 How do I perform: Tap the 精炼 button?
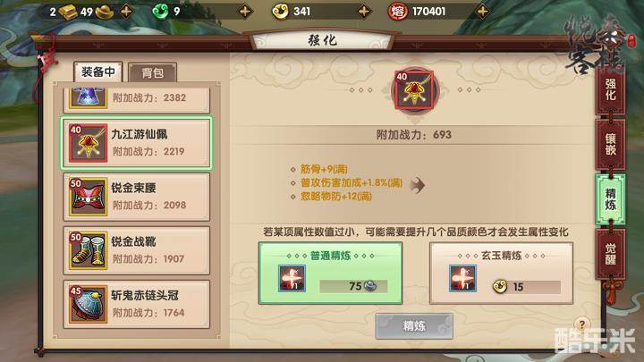(414, 326)
